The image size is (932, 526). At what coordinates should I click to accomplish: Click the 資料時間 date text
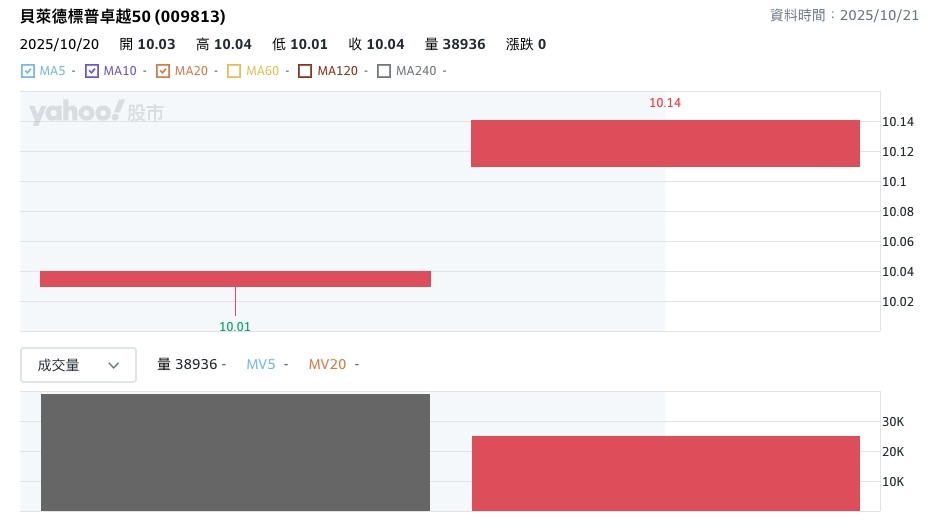(x=844, y=16)
